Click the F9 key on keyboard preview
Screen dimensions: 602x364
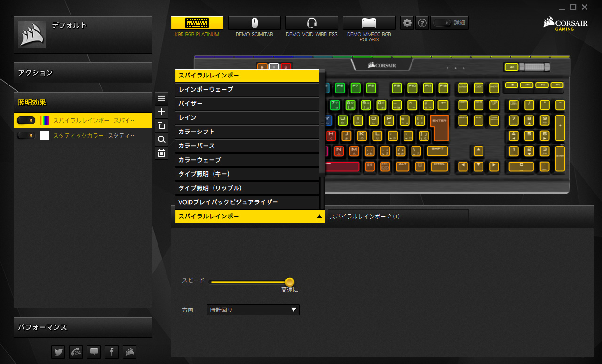tap(397, 87)
